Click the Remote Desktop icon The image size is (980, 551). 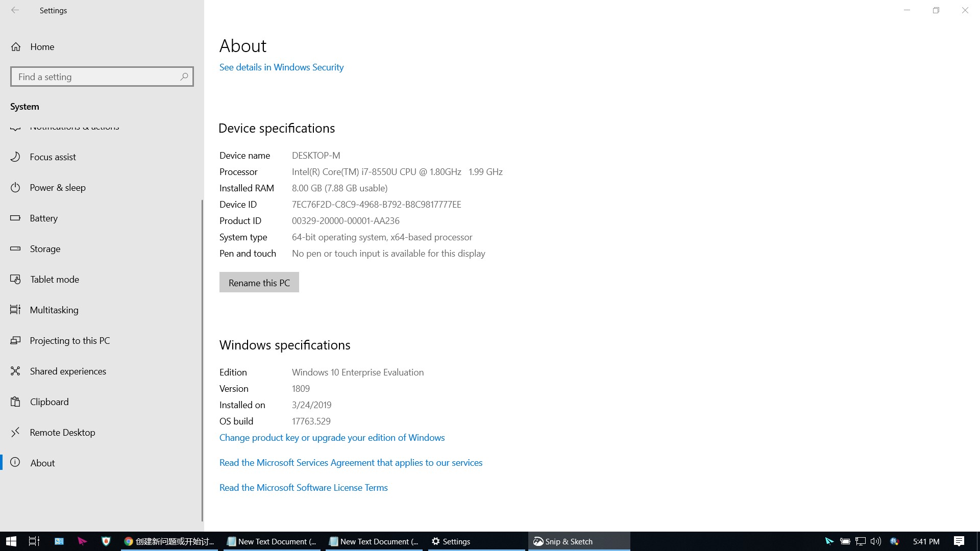[x=15, y=432]
